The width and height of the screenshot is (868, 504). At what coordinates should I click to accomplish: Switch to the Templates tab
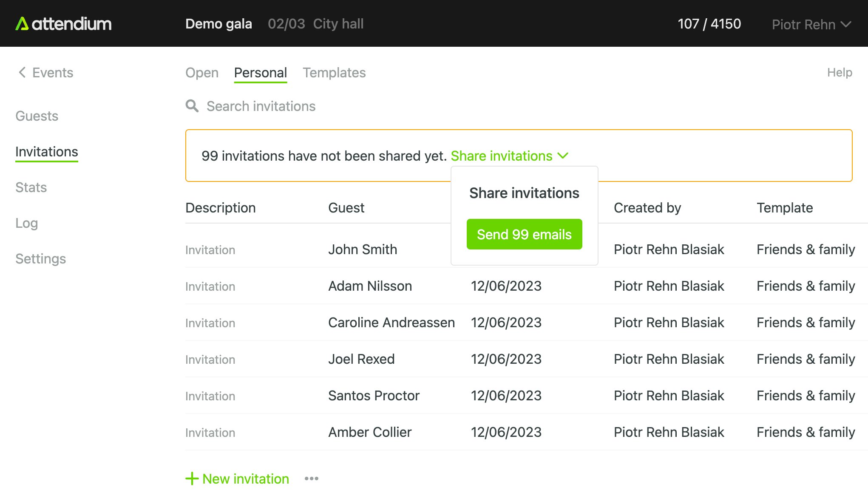tap(334, 73)
